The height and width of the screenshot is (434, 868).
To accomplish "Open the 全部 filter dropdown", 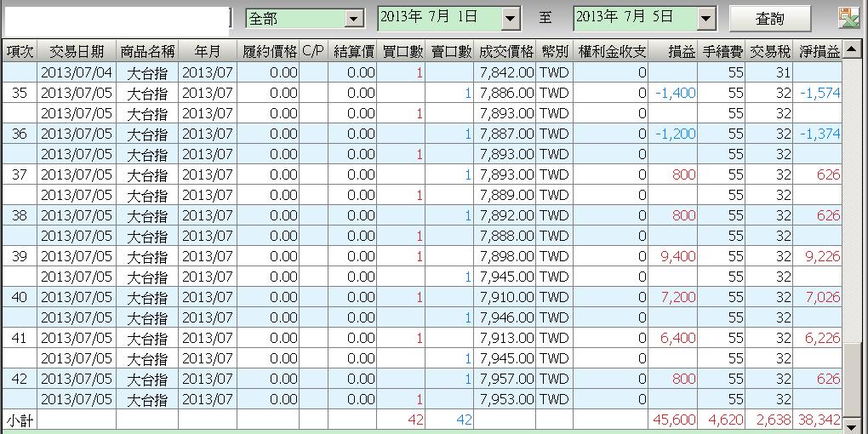I will pyautogui.click(x=354, y=19).
